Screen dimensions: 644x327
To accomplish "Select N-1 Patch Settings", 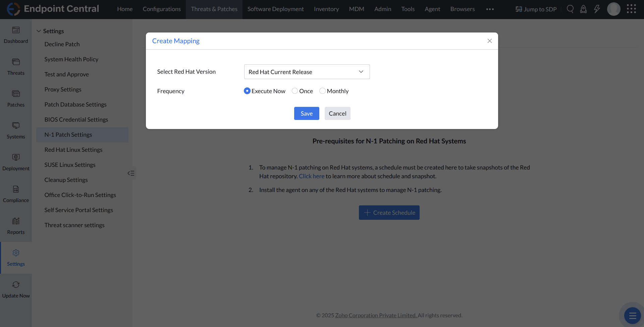I will click(82, 135).
